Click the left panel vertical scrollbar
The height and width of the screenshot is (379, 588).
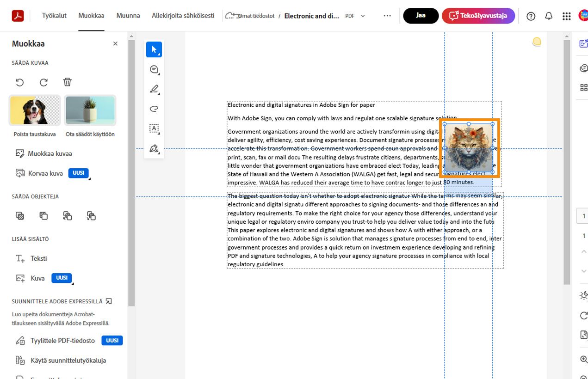click(x=131, y=173)
